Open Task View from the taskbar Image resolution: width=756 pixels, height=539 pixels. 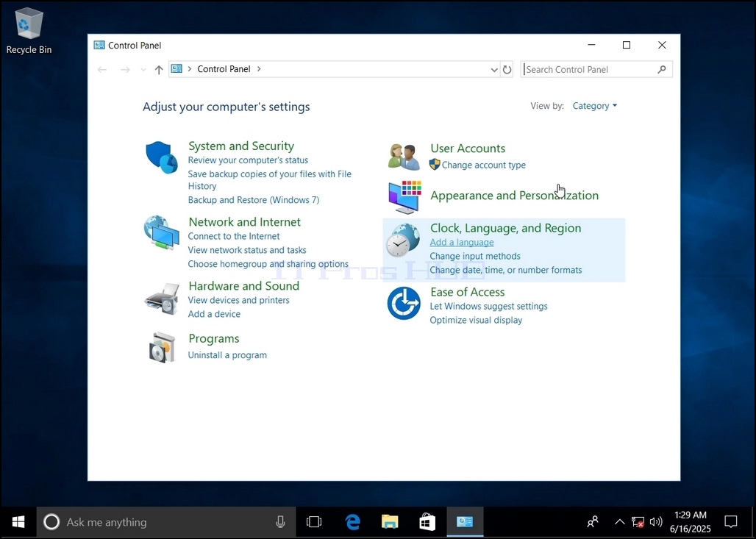tap(314, 521)
